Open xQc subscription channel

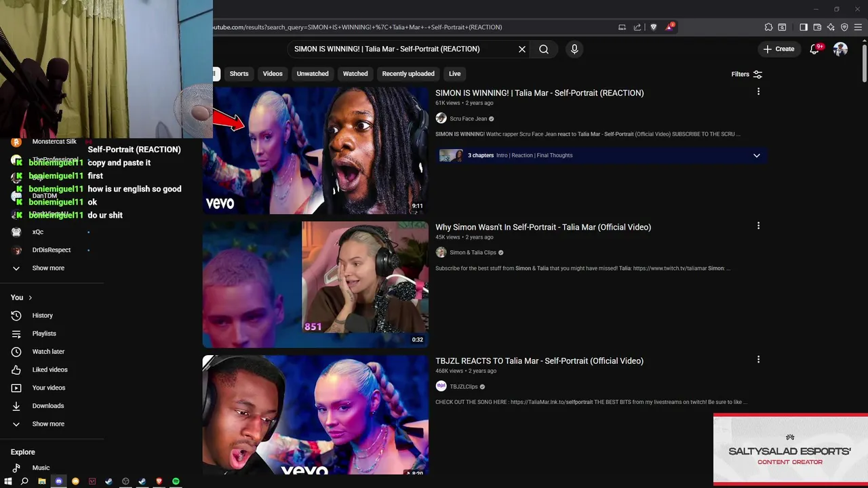coord(38,232)
